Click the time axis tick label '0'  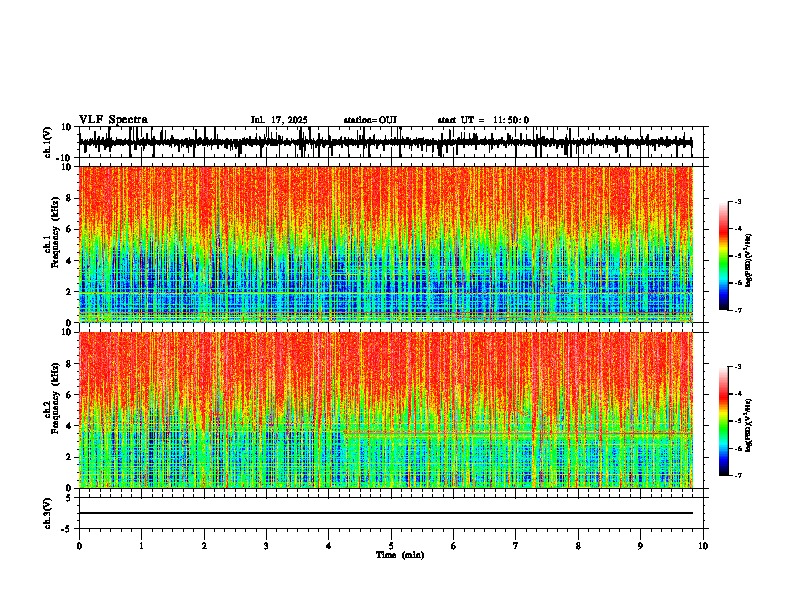click(79, 546)
